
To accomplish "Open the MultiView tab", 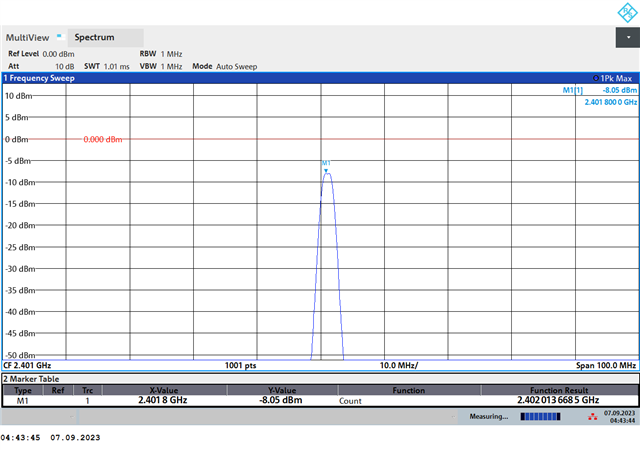I will [x=27, y=38].
